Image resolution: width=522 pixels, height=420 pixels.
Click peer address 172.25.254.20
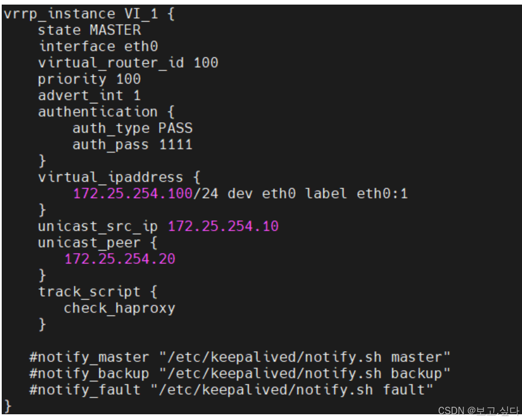(120, 259)
